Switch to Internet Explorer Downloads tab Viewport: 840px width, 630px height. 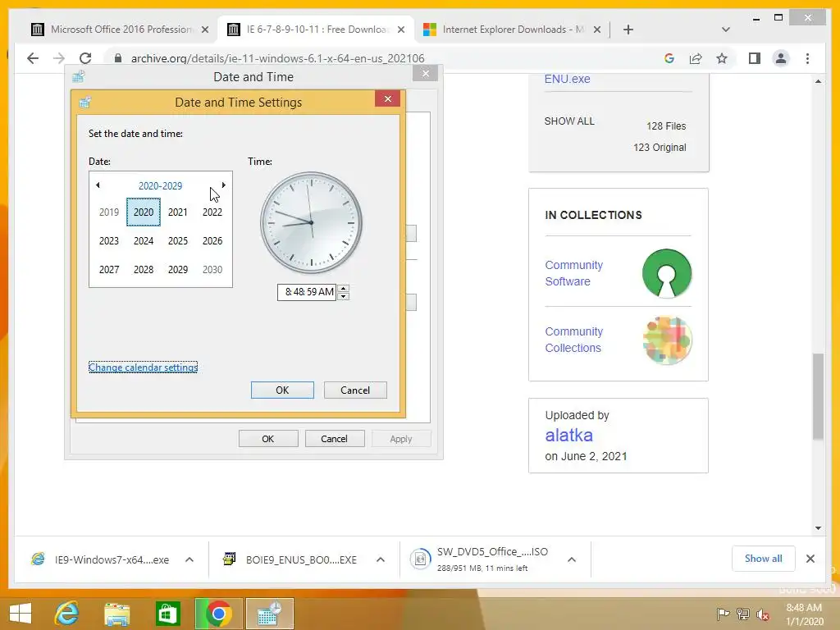coord(514,30)
